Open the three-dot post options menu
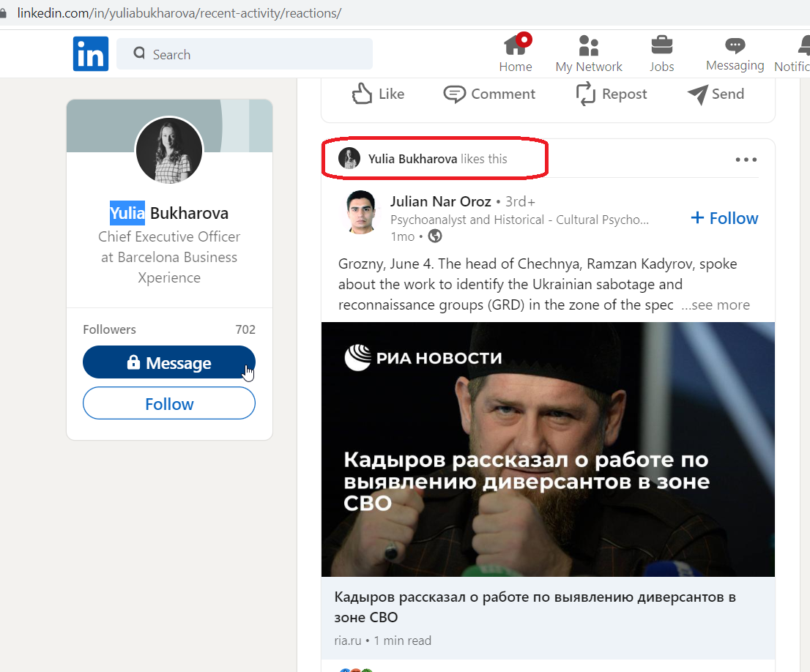Image resolution: width=810 pixels, height=672 pixels. click(746, 160)
